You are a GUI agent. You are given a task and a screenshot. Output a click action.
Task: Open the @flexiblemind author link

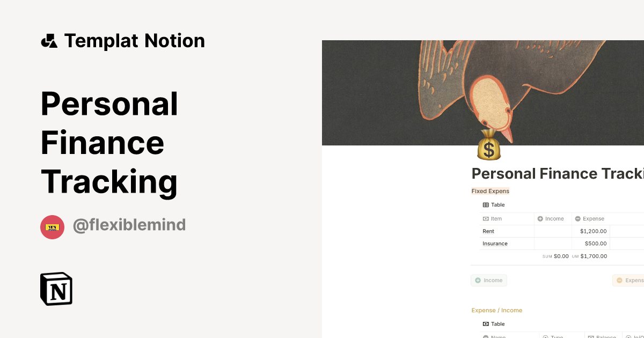coord(129,225)
